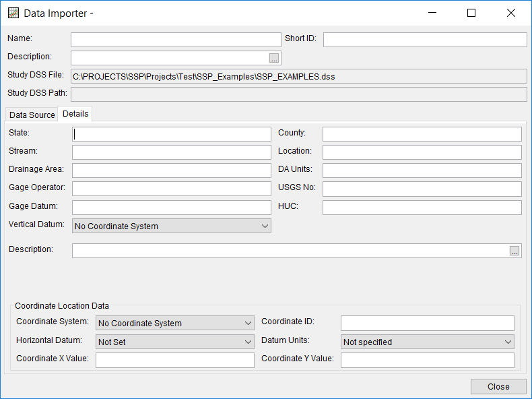Open the Coordinate System dropdown
The image size is (532, 399).
point(175,324)
